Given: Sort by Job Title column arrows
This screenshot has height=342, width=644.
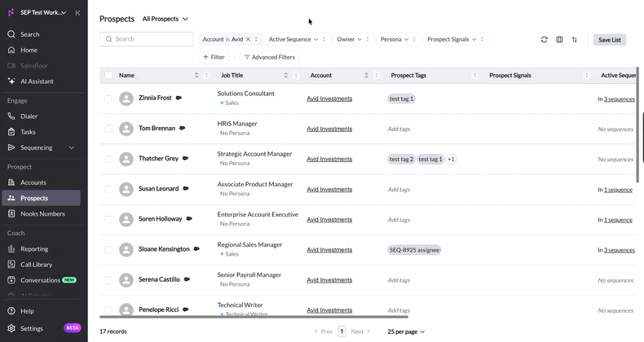Looking at the screenshot, I should coord(286,75).
